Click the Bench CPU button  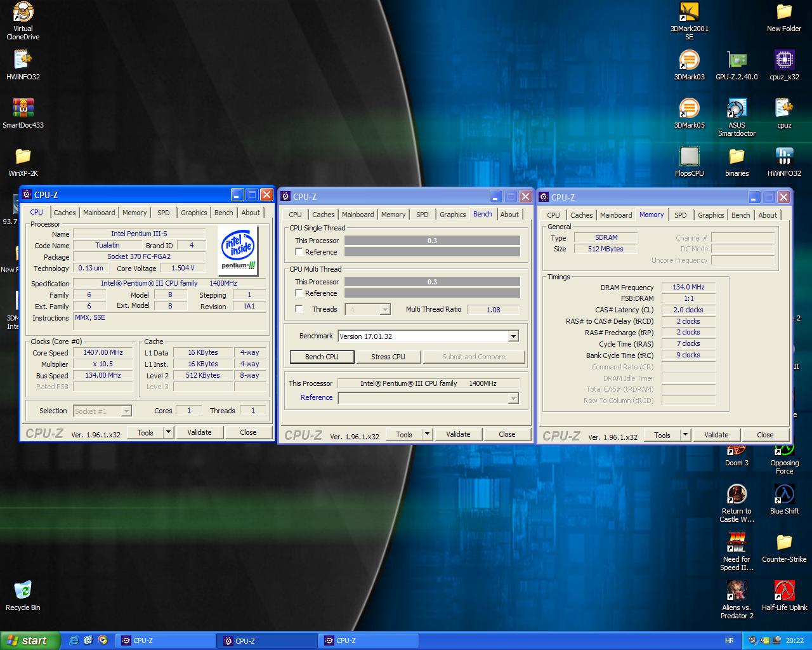[x=322, y=357]
